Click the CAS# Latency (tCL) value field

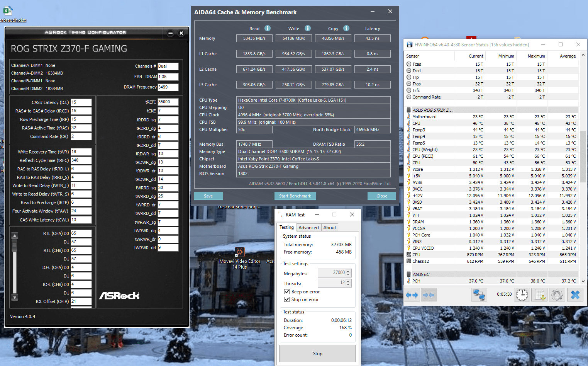pos(81,102)
